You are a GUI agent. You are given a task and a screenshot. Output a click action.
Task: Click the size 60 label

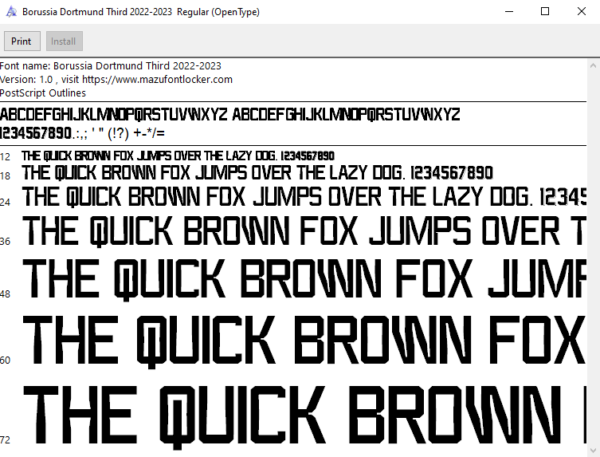5,360
